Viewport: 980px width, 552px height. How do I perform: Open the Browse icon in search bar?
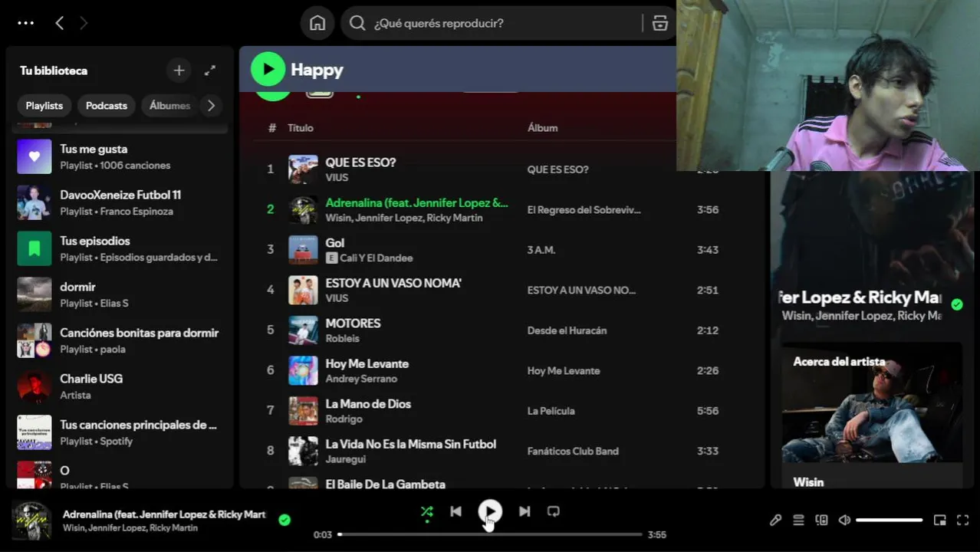[x=659, y=23]
